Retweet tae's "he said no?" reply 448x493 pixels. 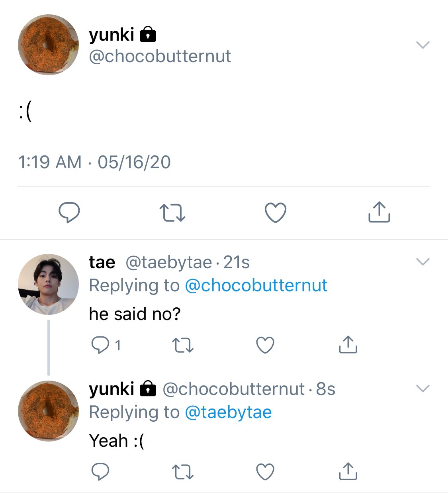(183, 346)
